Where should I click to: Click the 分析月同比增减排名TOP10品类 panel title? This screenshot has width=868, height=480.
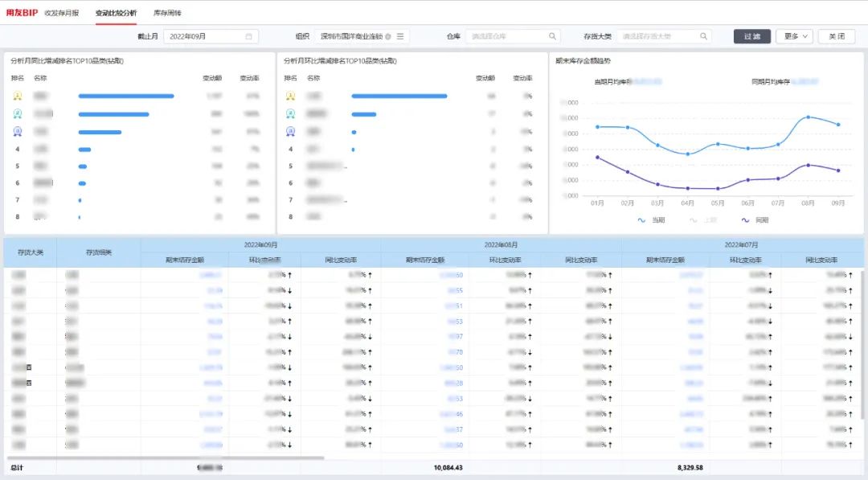pyautogui.click(x=67, y=61)
